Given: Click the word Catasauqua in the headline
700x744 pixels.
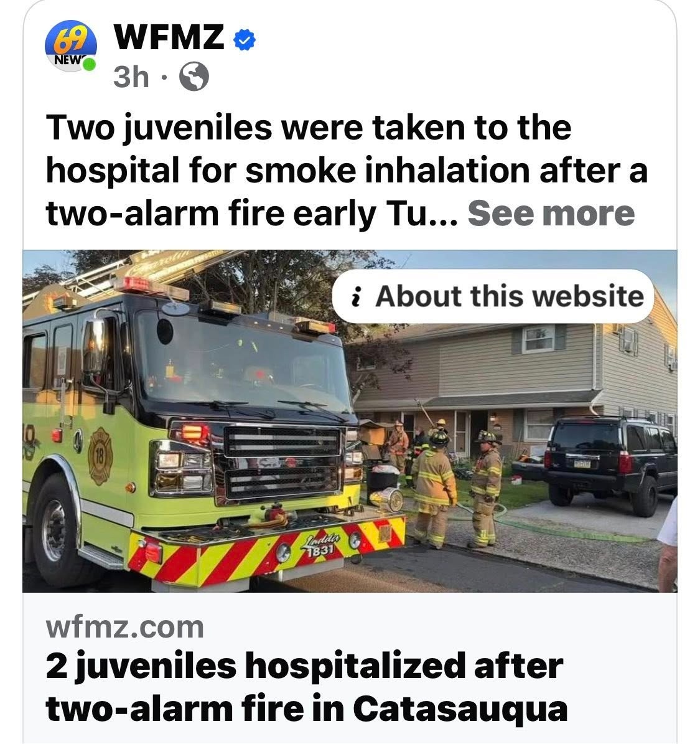Looking at the screenshot, I should pyautogui.click(x=460, y=709).
